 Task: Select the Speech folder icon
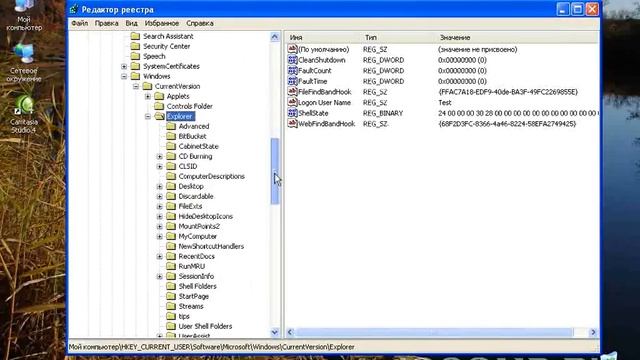click(x=135, y=56)
